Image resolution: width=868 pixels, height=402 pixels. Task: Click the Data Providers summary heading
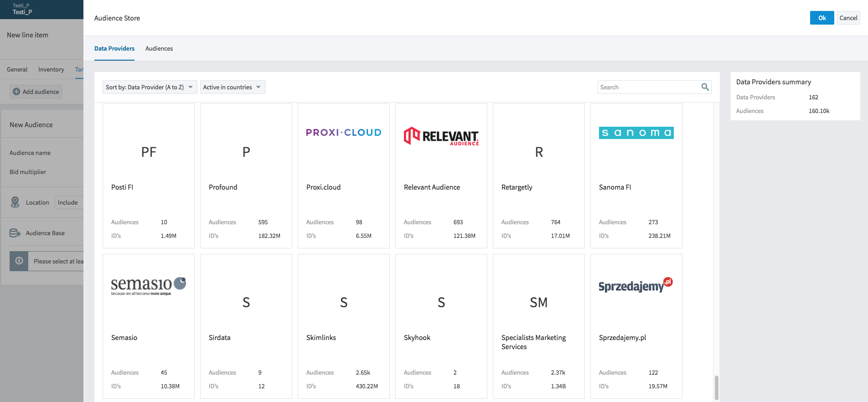point(774,82)
